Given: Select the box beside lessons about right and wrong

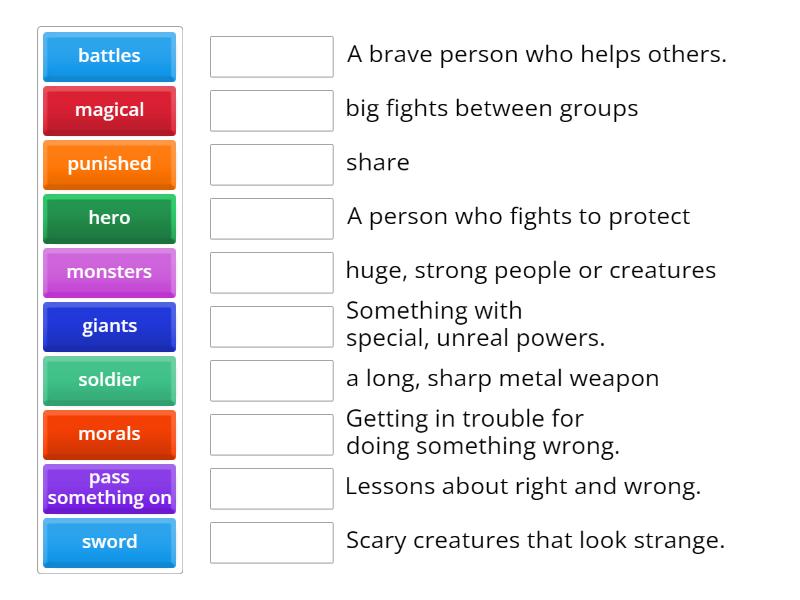Looking at the screenshot, I should (271, 488).
